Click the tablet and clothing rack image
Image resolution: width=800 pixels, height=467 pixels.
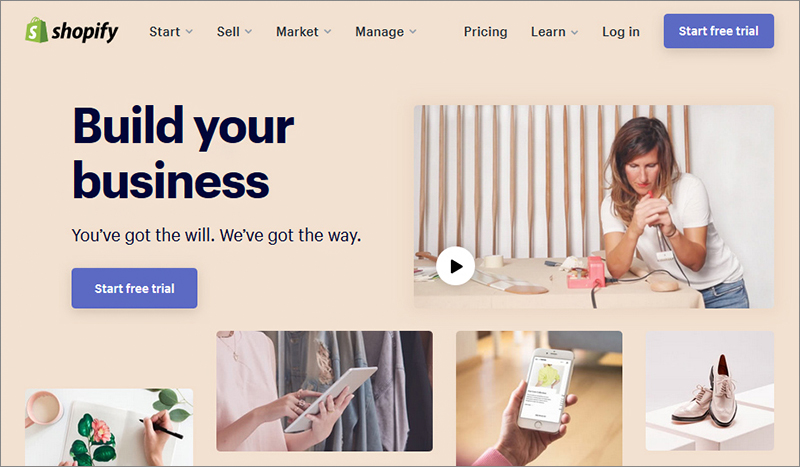[x=324, y=391]
